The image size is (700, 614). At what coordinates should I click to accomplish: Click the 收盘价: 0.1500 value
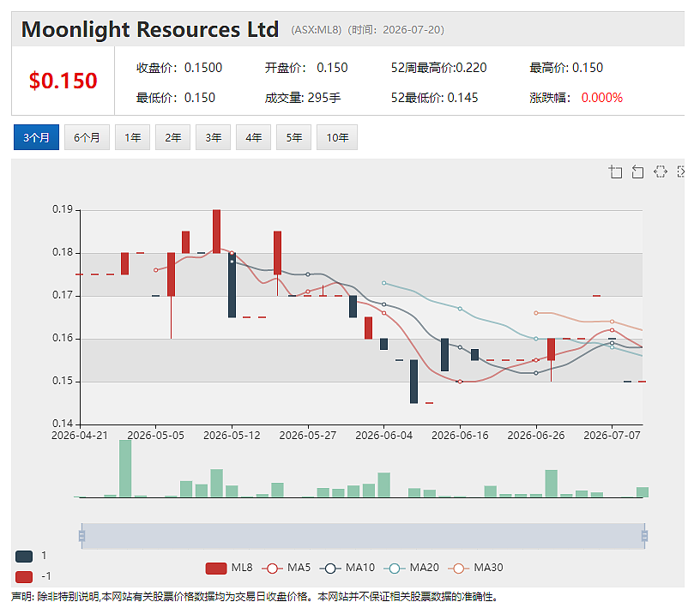[x=179, y=68]
